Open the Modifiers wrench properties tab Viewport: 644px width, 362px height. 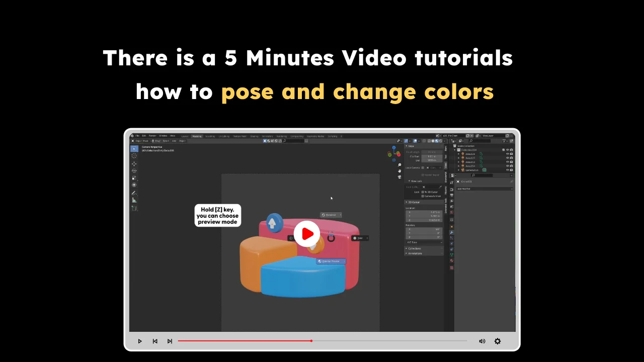pyautogui.click(x=452, y=232)
